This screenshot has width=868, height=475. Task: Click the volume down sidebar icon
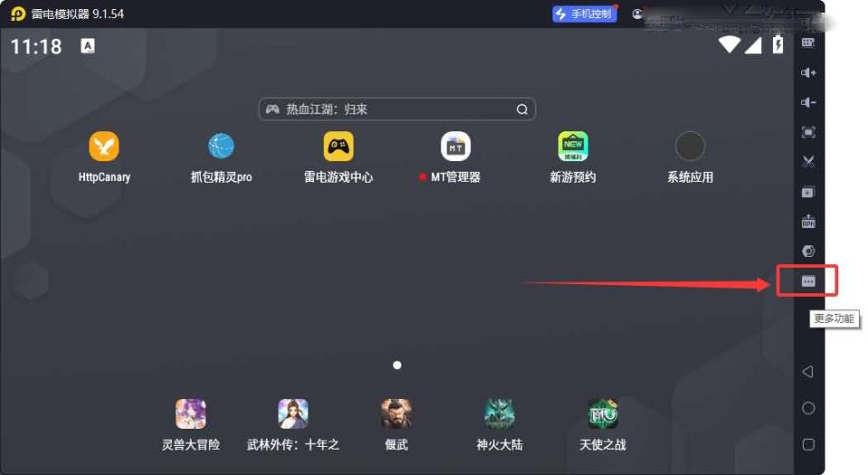pos(808,102)
